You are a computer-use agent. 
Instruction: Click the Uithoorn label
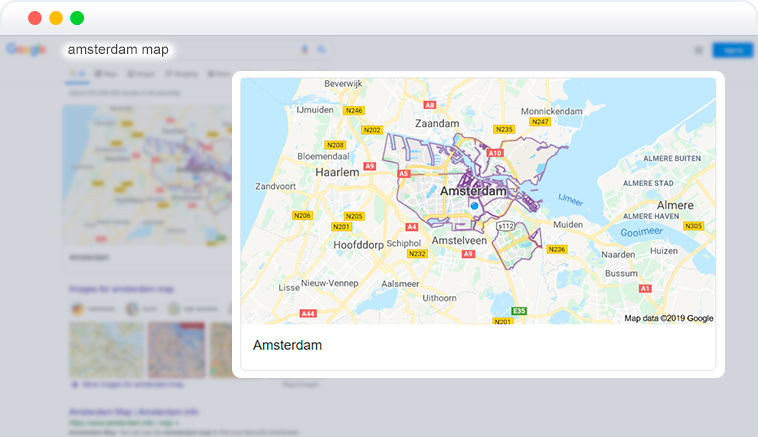click(x=439, y=298)
